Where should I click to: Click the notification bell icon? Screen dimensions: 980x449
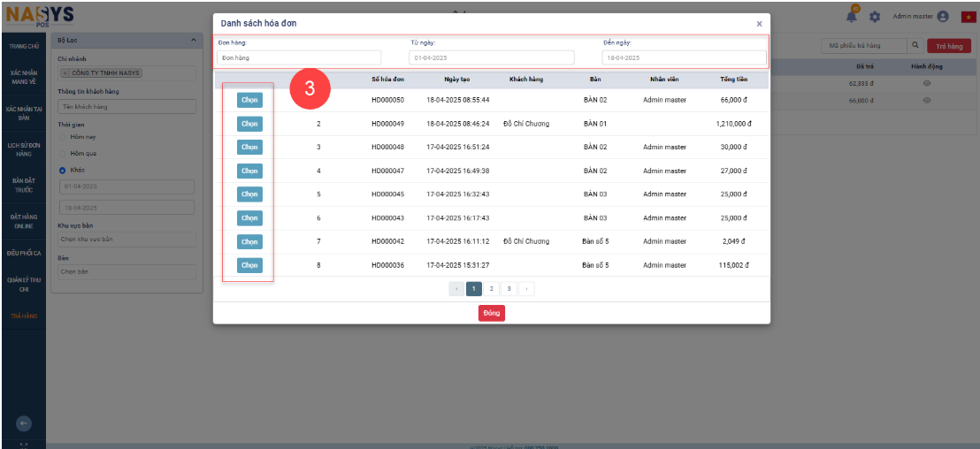click(853, 16)
